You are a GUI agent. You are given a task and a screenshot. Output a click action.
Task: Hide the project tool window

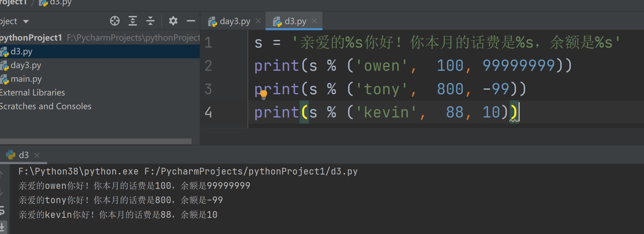click(191, 21)
